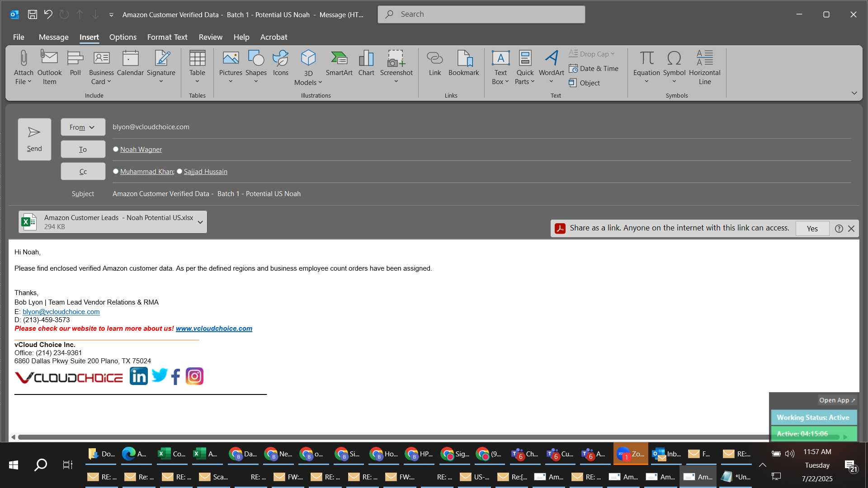Click the Open App button
Screen dimensions: 868x488
[837, 400]
